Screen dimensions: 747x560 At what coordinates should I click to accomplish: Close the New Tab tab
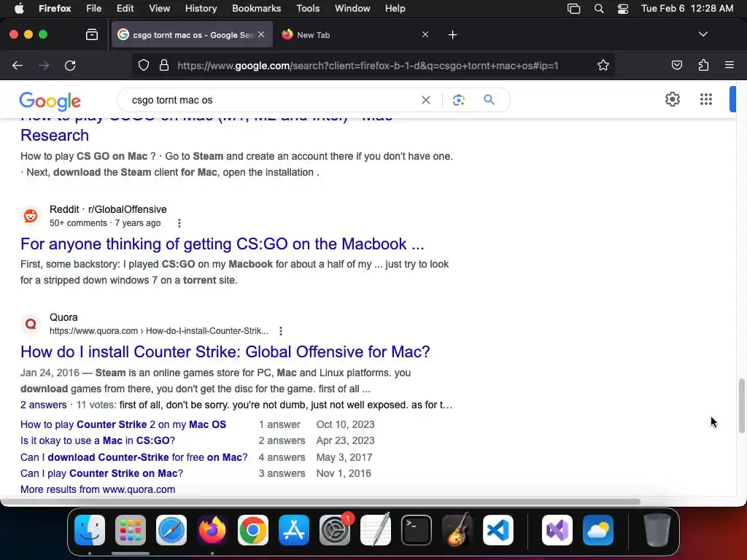[425, 34]
